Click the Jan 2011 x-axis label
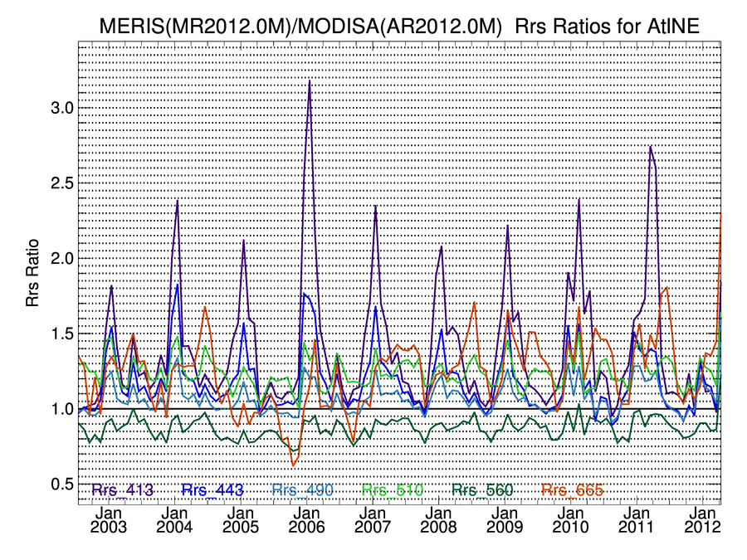This screenshot has height=560, width=747. (x=637, y=520)
